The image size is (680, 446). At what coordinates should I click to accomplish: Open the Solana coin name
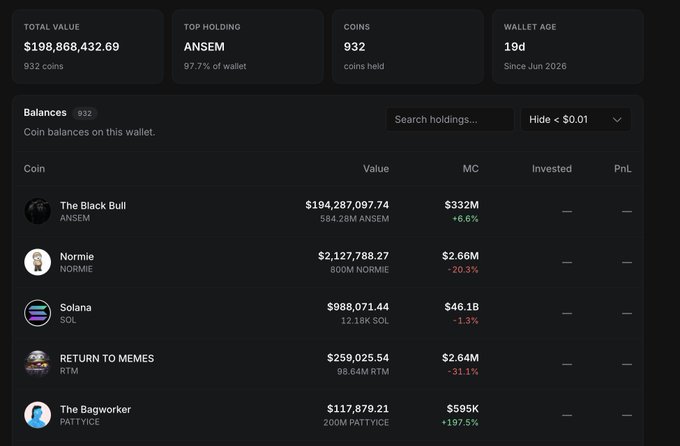pos(75,308)
